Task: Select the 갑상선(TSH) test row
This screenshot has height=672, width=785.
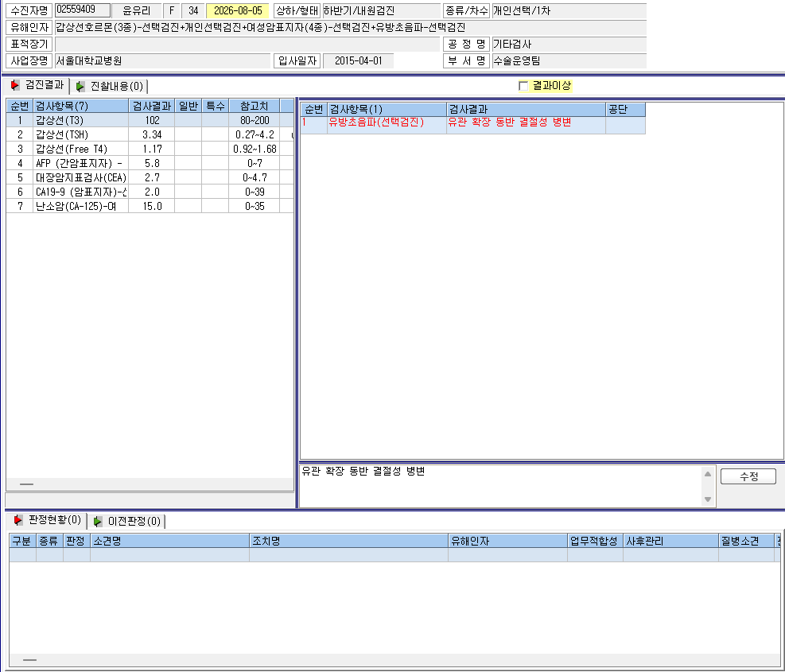Action: click(x=150, y=134)
